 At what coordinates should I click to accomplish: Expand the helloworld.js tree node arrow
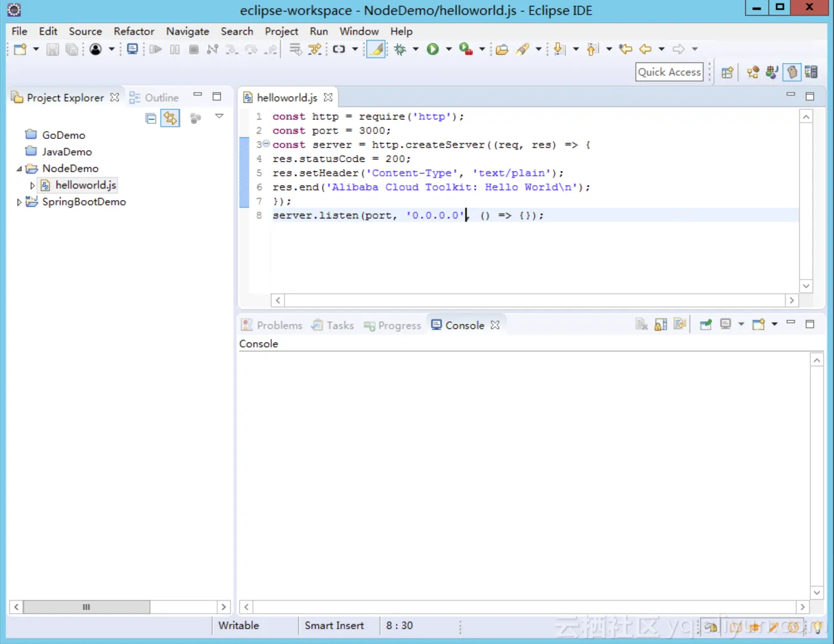coord(33,186)
